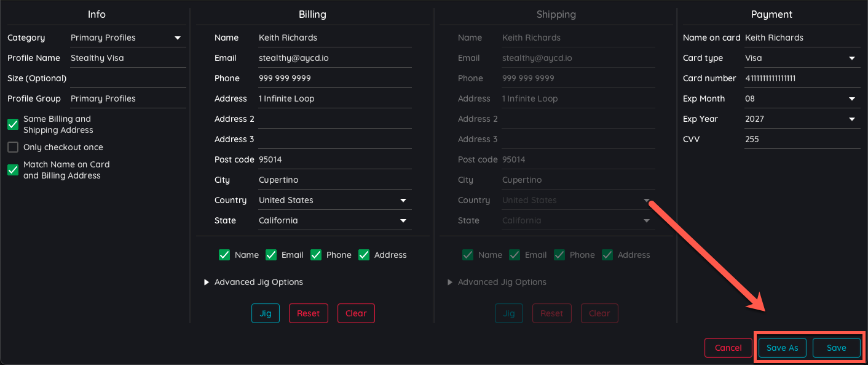
Task: Open the Category dropdown showing Primary Profiles
Action: click(126, 37)
